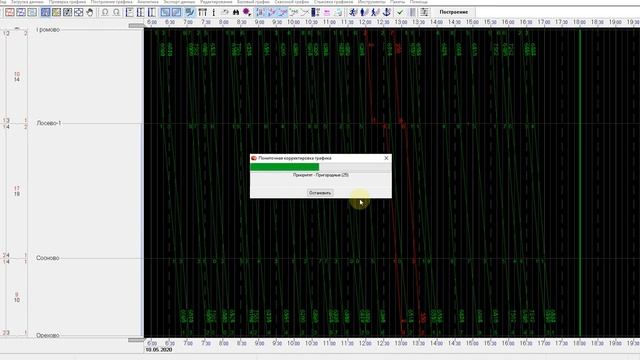Open the purple circle dropdown in toolbar

[247, 12]
